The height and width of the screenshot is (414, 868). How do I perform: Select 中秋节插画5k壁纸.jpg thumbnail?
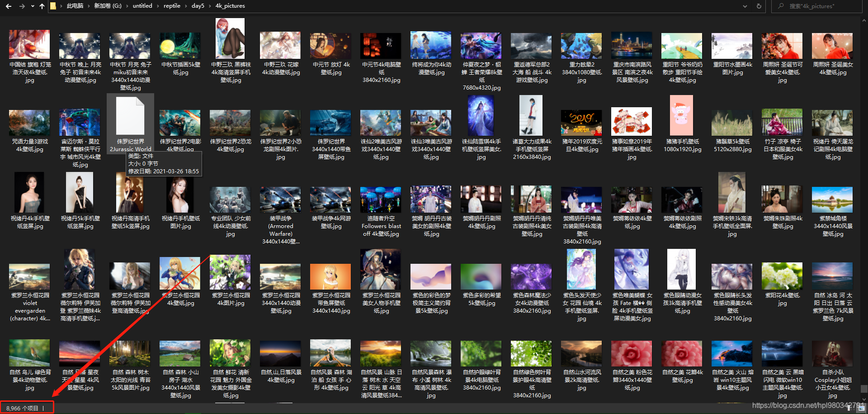coord(180,46)
